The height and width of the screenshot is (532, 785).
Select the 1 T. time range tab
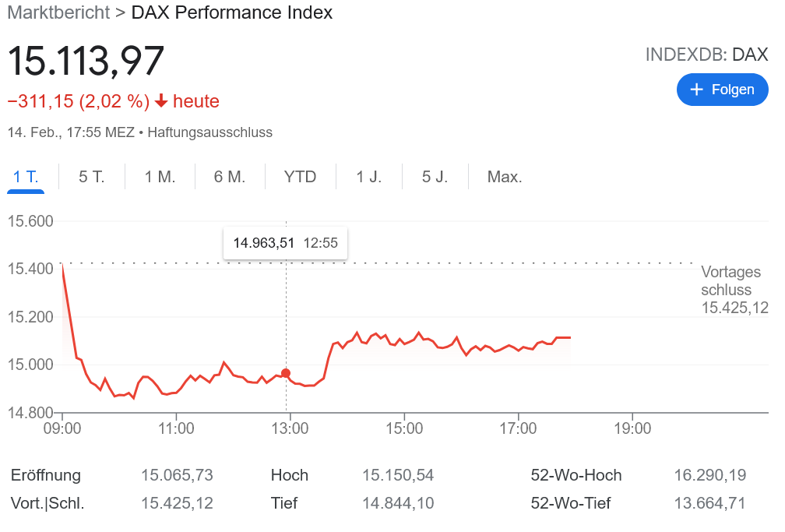click(x=26, y=177)
